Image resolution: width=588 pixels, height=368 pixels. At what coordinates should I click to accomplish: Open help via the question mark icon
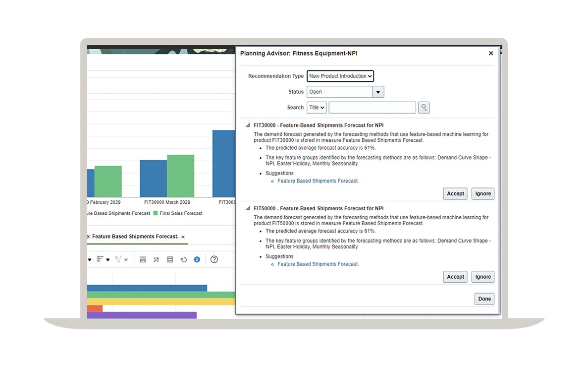point(214,259)
